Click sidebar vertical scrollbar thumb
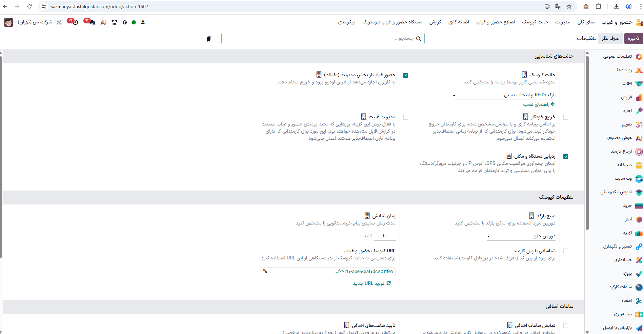The width and height of the screenshot is (644, 334). pyautogui.click(x=587, y=142)
